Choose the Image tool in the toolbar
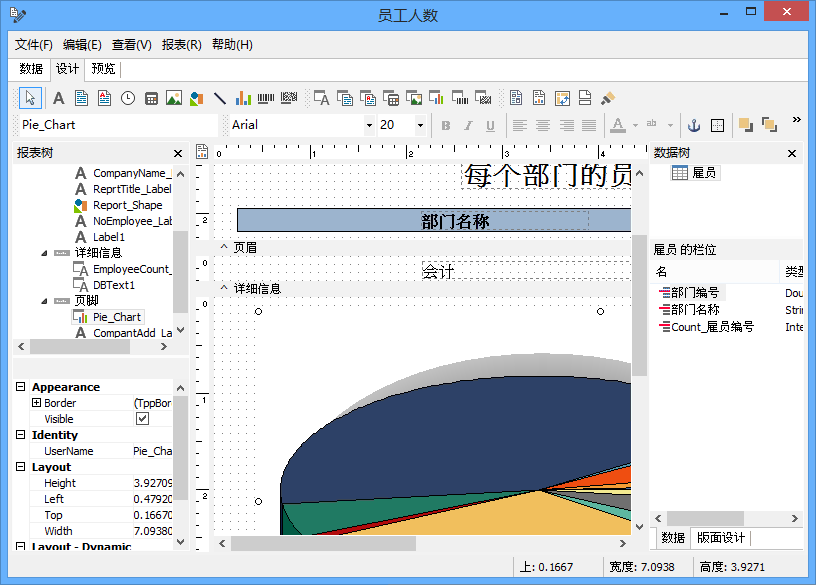This screenshot has height=585, width=816. pyautogui.click(x=175, y=97)
